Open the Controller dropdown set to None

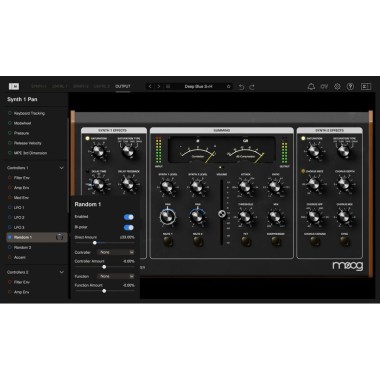pos(116,252)
